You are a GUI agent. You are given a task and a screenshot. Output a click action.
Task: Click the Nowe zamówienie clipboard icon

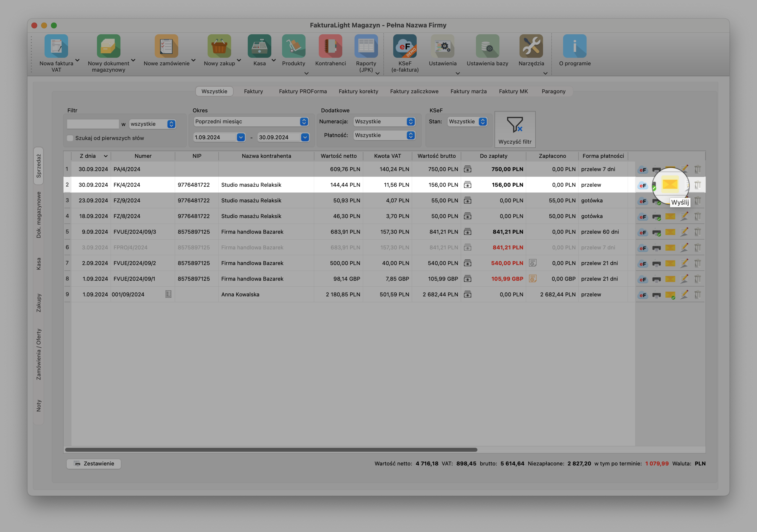tap(167, 46)
